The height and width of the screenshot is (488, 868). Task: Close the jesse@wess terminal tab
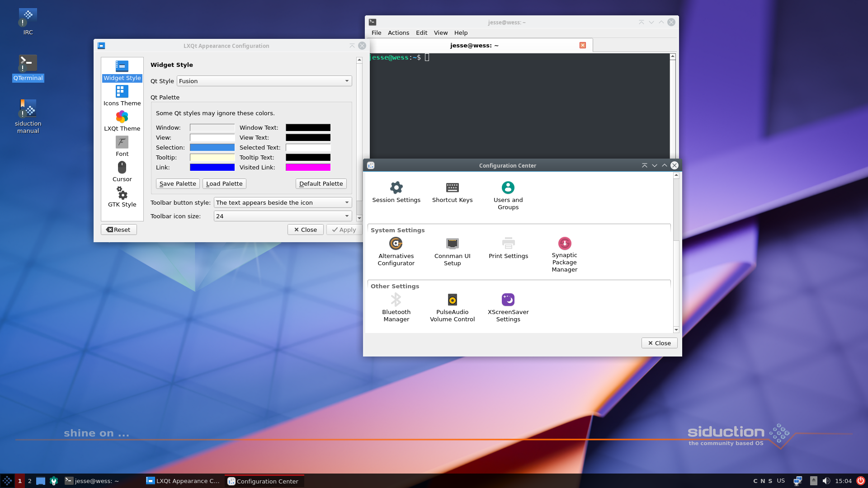point(583,45)
